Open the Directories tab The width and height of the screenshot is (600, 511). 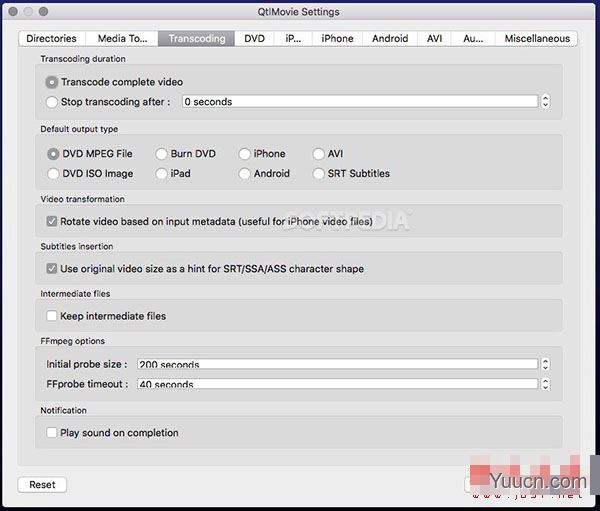coord(52,39)
